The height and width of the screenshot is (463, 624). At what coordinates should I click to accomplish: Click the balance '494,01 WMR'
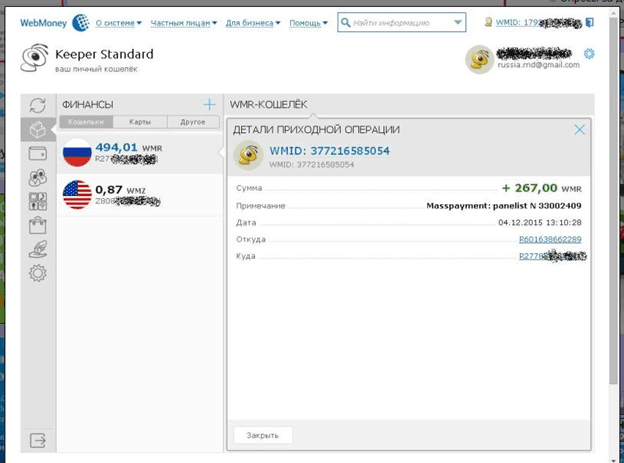coord(129,148)
